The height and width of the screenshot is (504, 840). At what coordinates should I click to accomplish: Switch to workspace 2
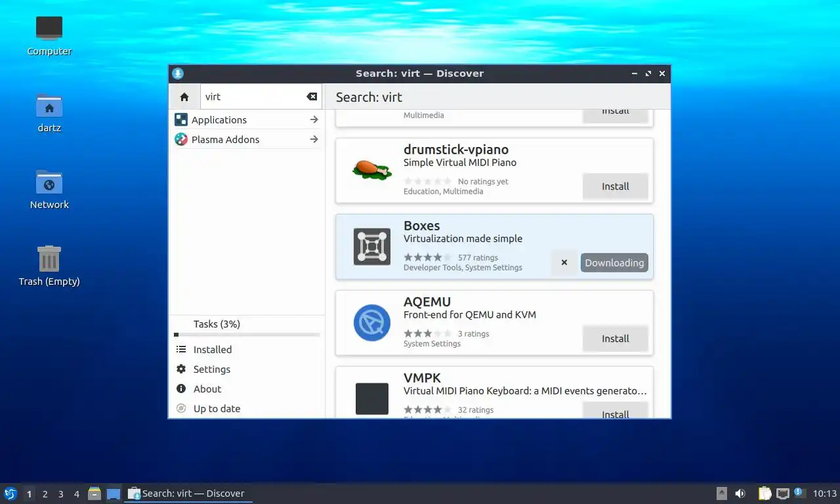[45, 493]
